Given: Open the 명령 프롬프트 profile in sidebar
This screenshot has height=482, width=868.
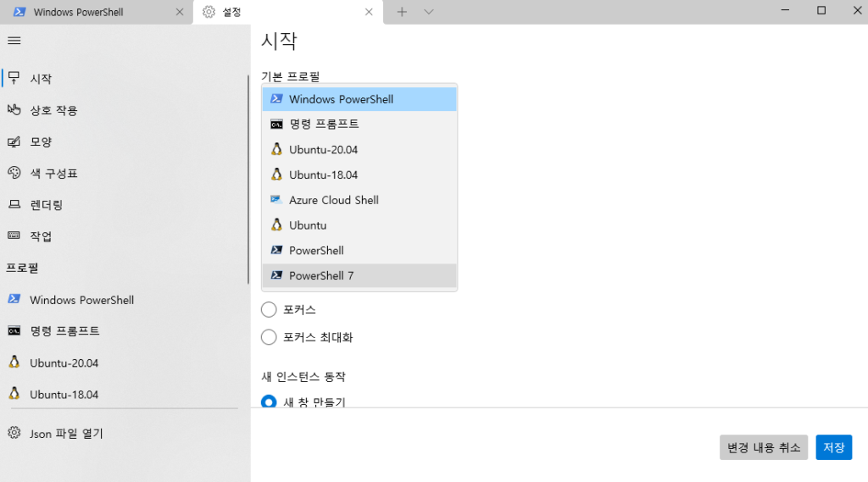Looking at the screenshot, I should coord(125,331).
